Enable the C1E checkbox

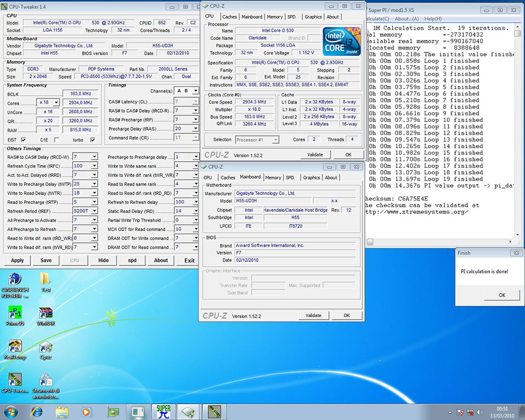point(56,139)
